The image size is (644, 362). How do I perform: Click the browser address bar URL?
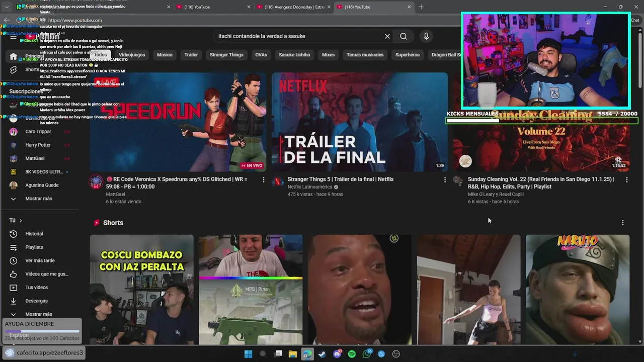75,20
